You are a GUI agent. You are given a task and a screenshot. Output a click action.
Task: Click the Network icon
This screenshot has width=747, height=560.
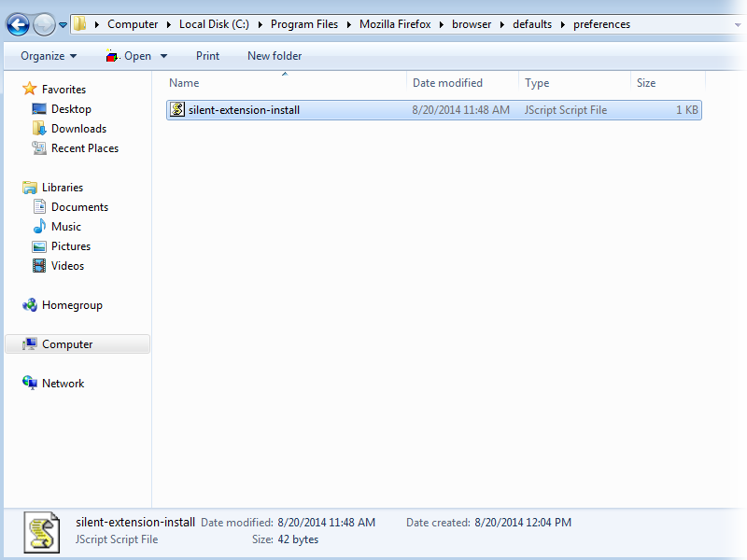coord(30,383)
